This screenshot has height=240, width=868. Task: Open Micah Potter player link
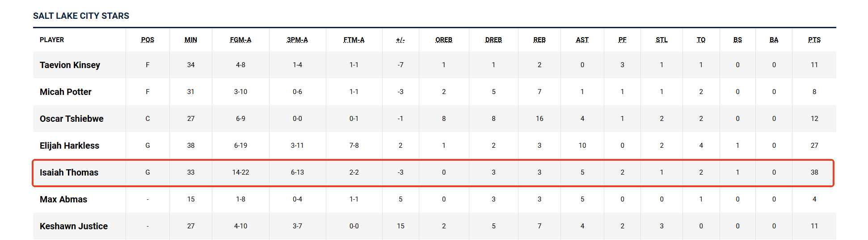pos(65,92)
